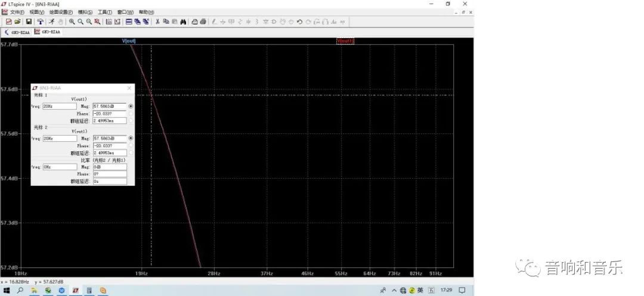Select the Phase radio button for cursor 2
This screenshot has width=644, height=296.
pyautogui.click(x=131, y=145)
